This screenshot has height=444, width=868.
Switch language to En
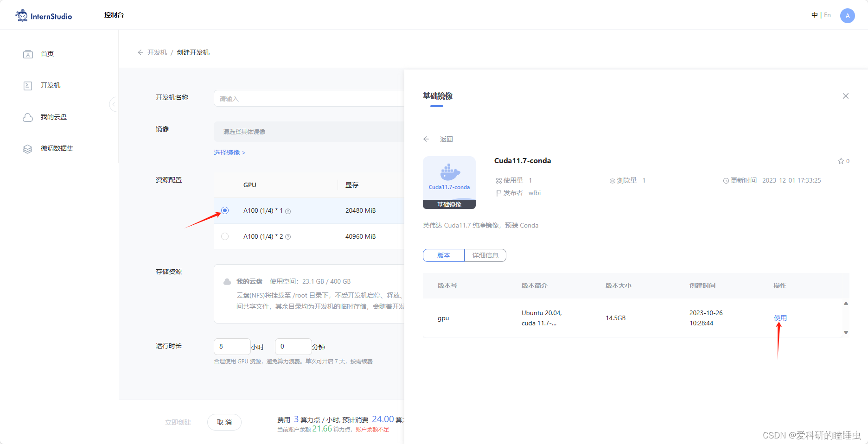pos(827,15)
